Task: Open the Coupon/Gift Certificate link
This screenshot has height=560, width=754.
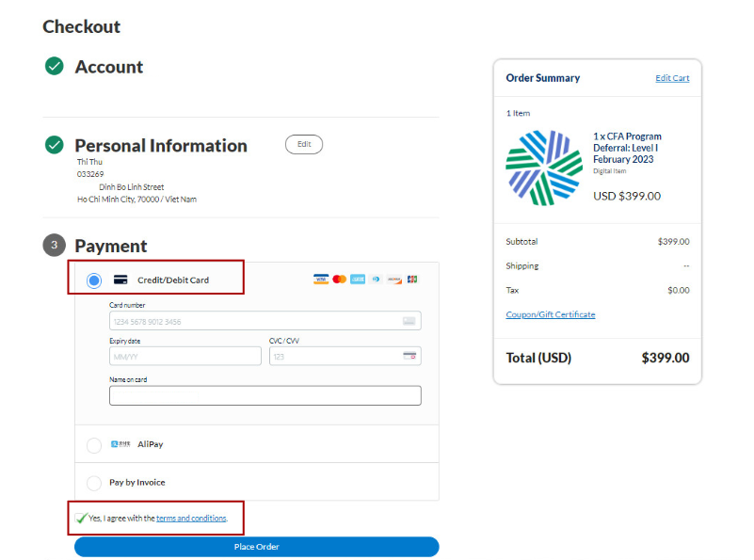Action: [x=551, y=314]
